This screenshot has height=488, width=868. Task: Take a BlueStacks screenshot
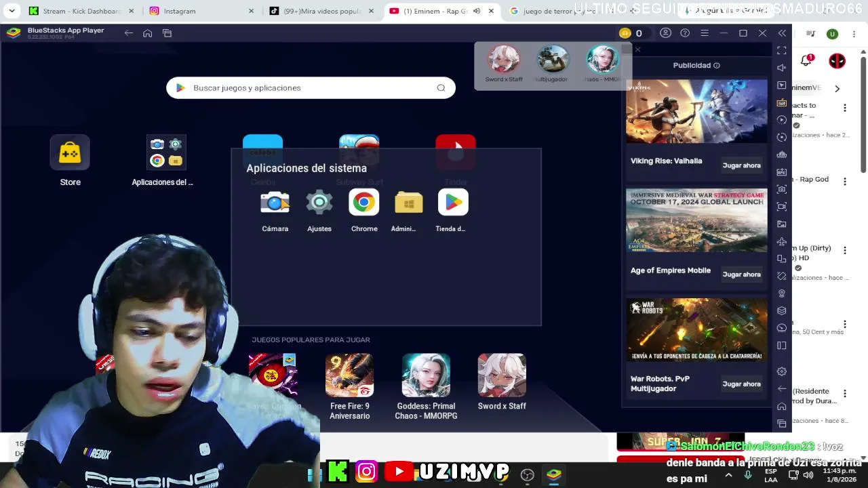(782, 189)
